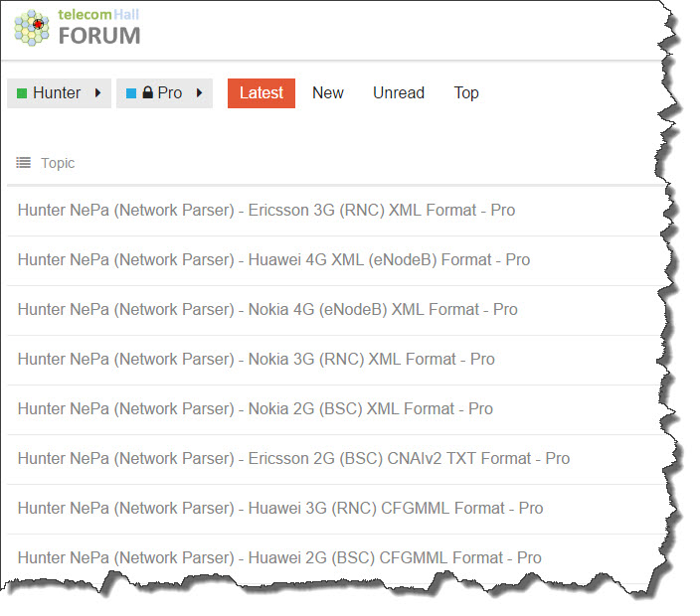
Task: Open the Pro subcategory dropdown
Action: (164, 93)
